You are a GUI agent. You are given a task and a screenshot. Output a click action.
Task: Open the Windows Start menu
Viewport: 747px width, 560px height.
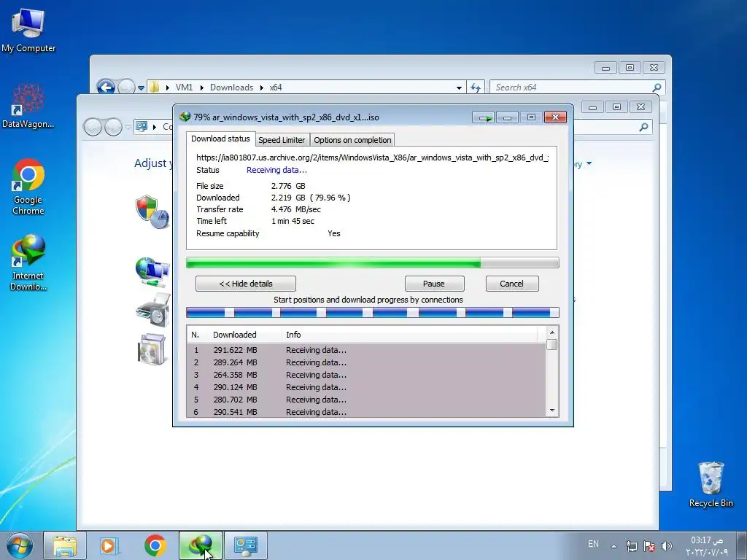[19, 545]
